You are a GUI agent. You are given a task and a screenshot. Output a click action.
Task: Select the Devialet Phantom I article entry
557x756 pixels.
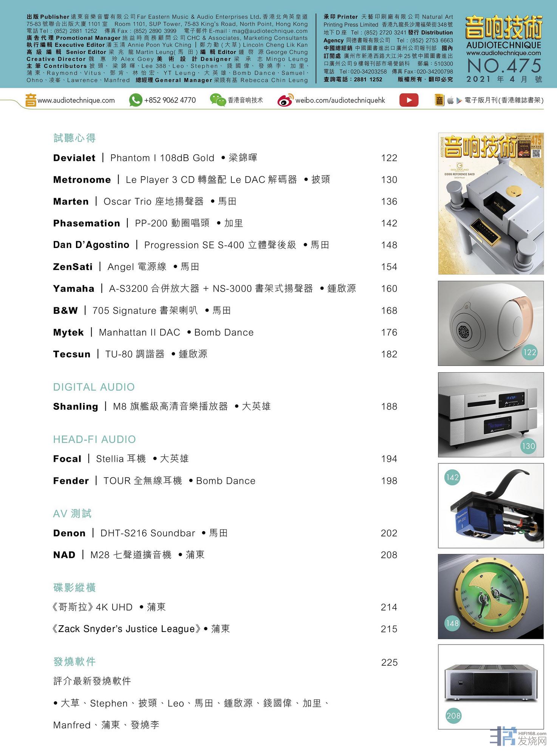155,158
